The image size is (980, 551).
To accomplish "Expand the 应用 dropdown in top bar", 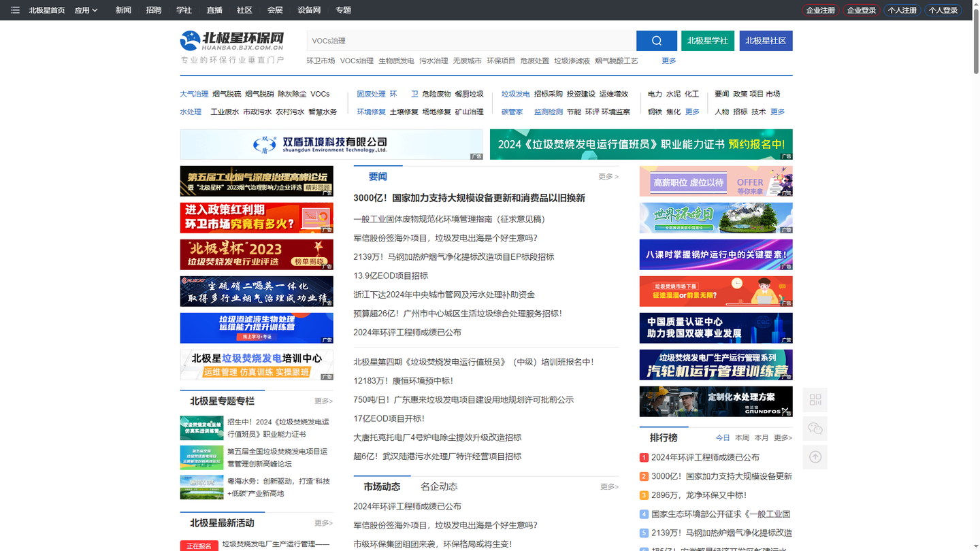I will pos(86,10).
